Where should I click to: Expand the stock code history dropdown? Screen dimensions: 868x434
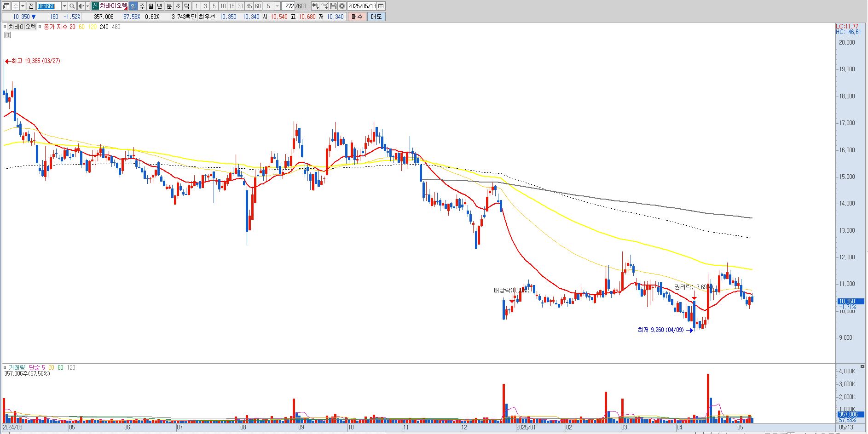[x=64, y=6]
